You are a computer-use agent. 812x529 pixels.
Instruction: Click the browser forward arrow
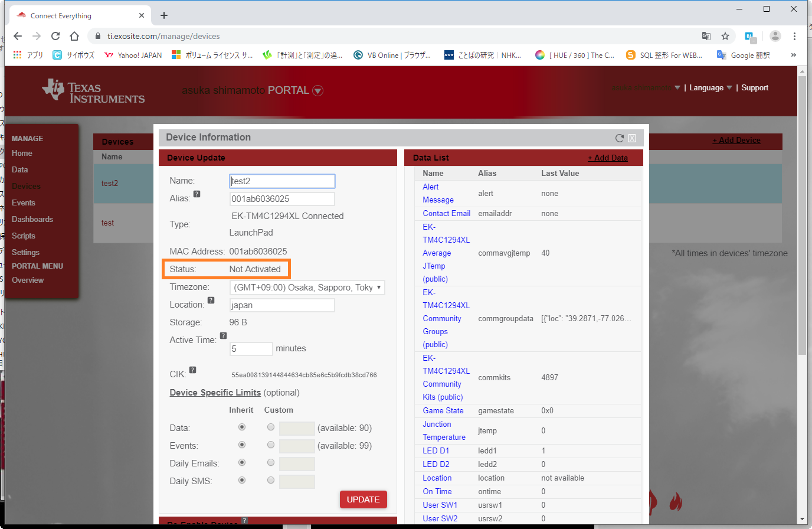(37, 36)
